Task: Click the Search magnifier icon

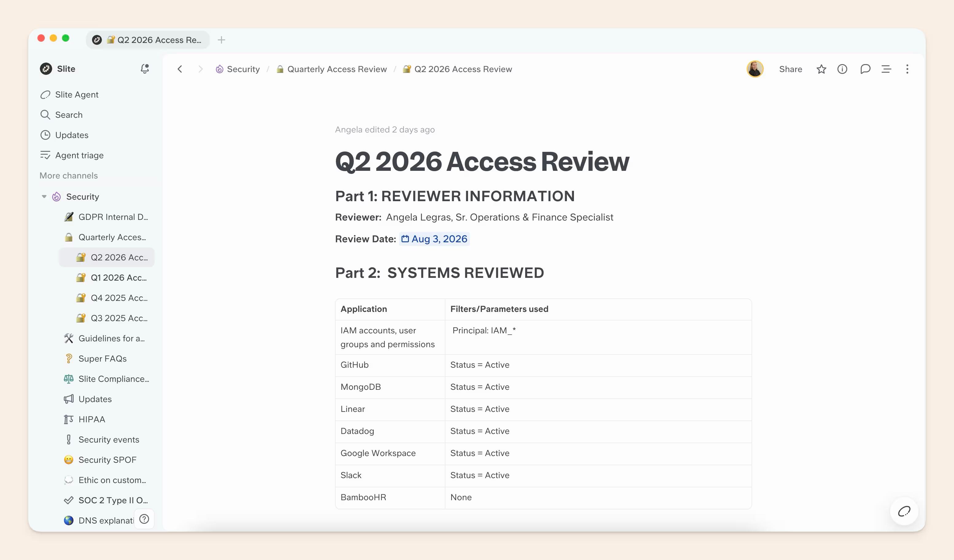Action: 45,115
